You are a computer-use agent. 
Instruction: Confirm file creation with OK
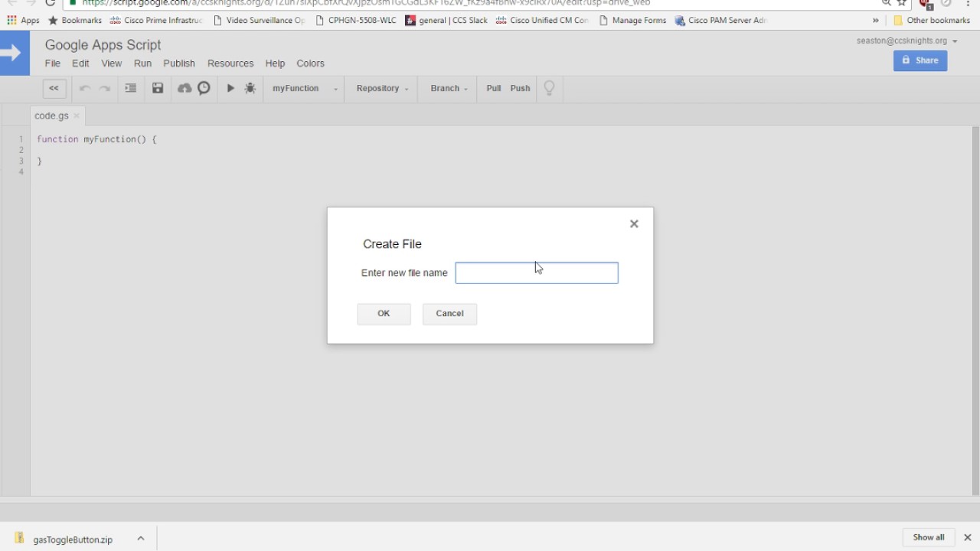tap(384, 314)
